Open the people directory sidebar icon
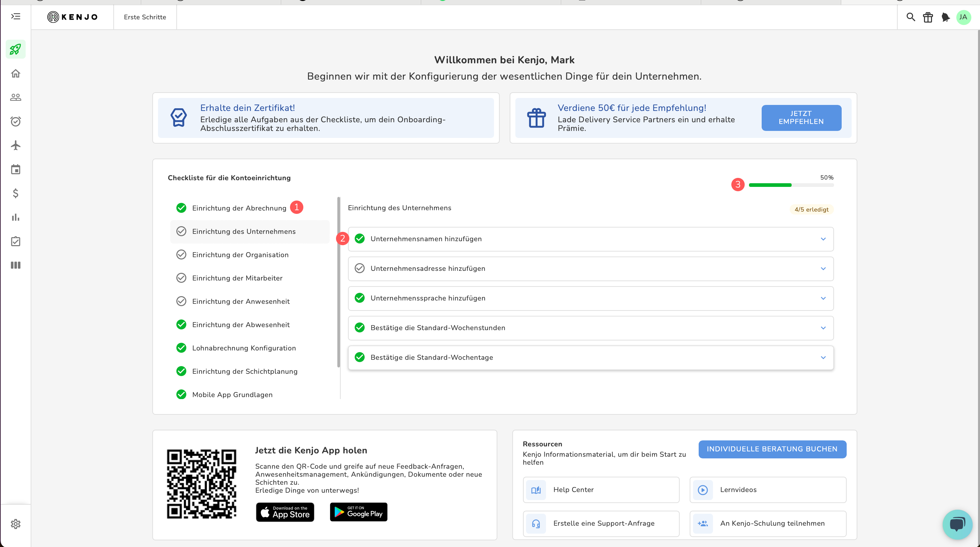The width and height of the screenshot is (980, 547). pos(16,97)
